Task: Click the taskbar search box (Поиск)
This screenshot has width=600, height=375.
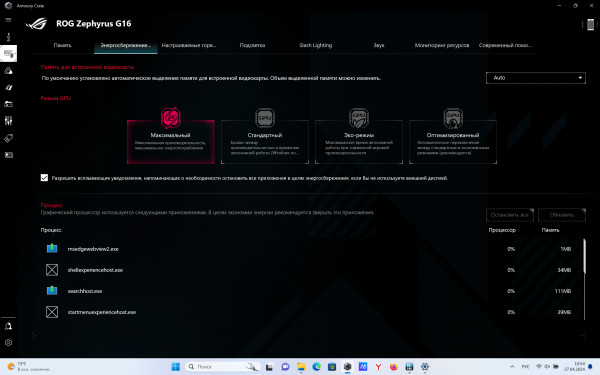Action: point(223,367)
